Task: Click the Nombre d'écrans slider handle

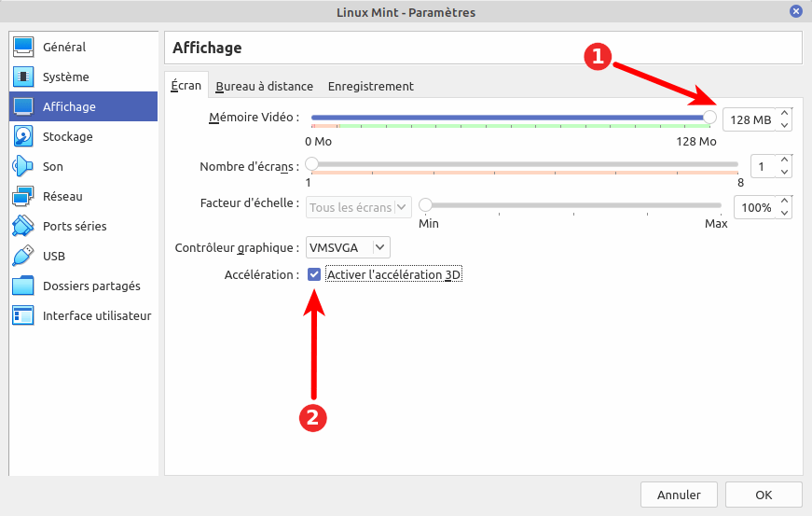Action: point(311,164)
